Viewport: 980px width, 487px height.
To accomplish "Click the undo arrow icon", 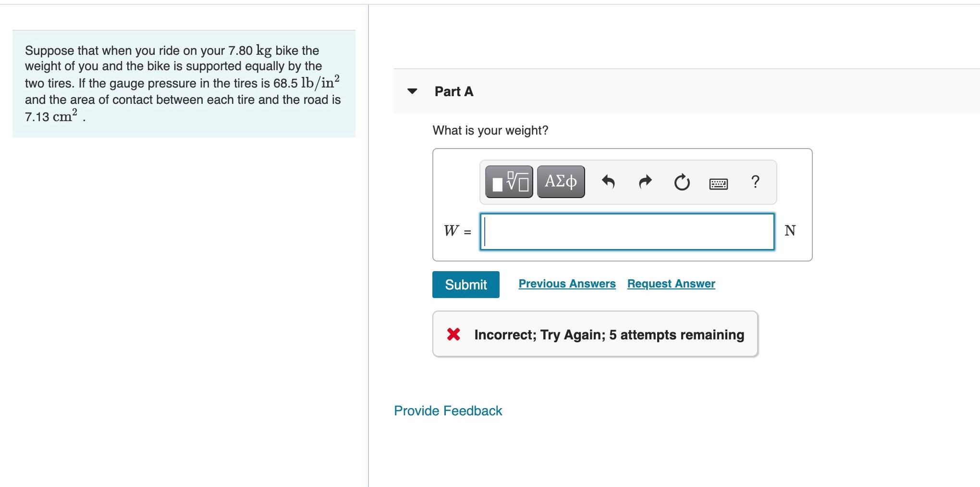I will pyautogui.click(x=608, y=182).
